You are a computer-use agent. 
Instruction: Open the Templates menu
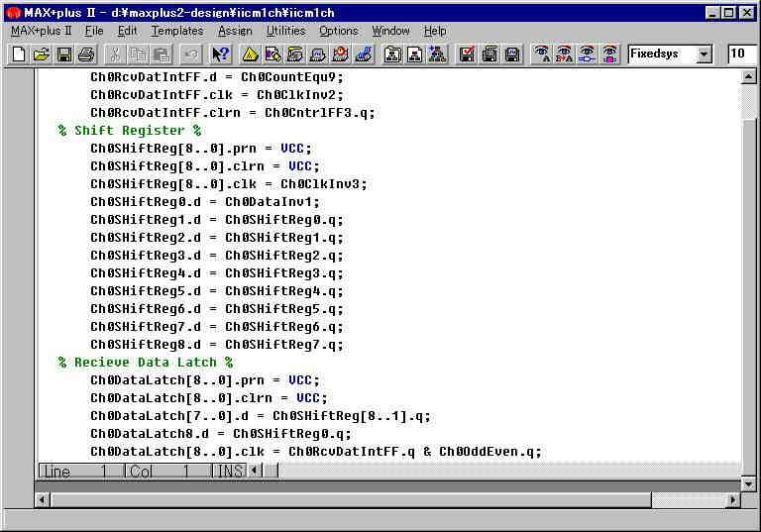(176, 31)
